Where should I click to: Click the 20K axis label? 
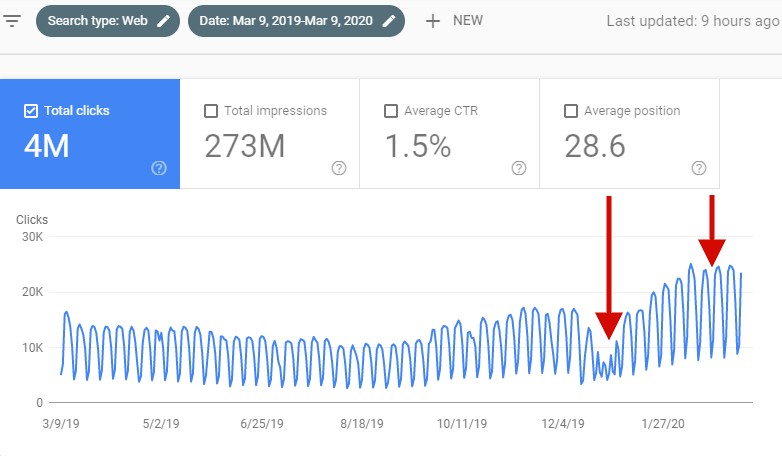tap(32, 292)
